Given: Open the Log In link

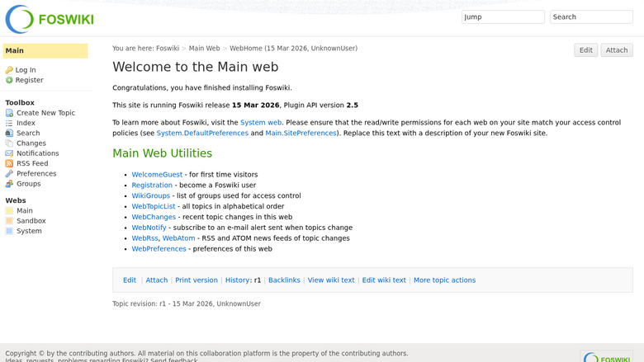Looking at the screenshot, I should pos(26,70).
